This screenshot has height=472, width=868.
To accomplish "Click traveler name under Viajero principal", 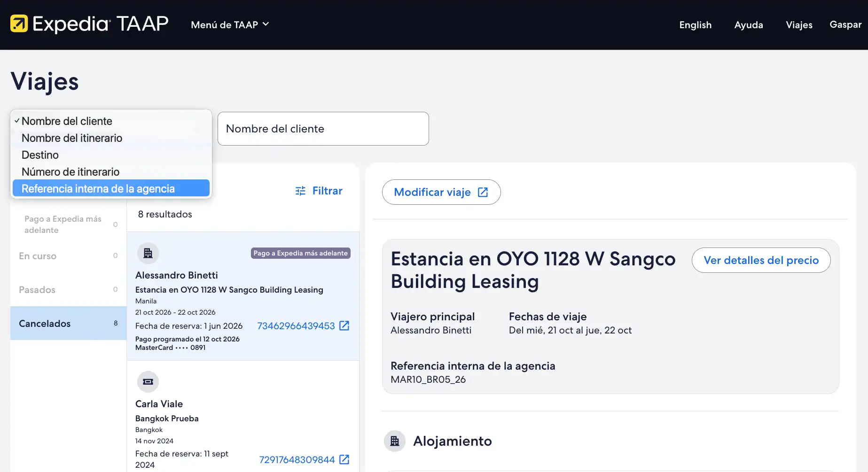I will (x=431, y=330).
